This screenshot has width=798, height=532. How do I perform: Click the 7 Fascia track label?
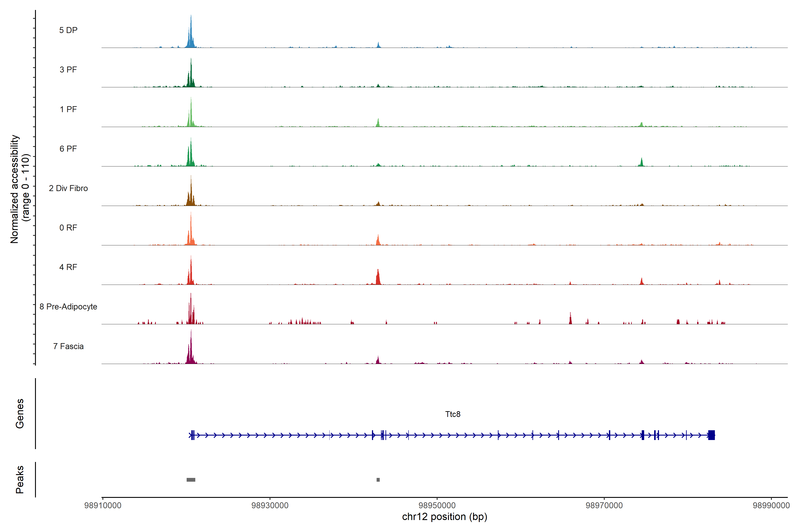(x=68, y=346)
